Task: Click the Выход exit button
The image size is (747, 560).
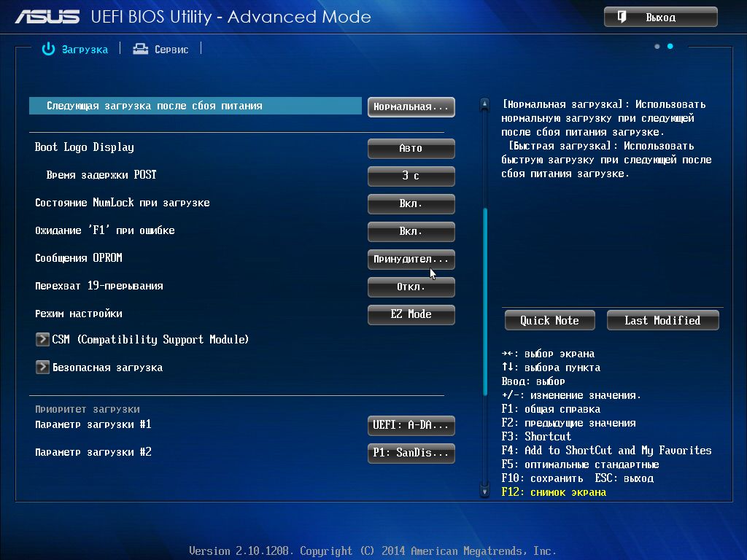Action: 660,17
